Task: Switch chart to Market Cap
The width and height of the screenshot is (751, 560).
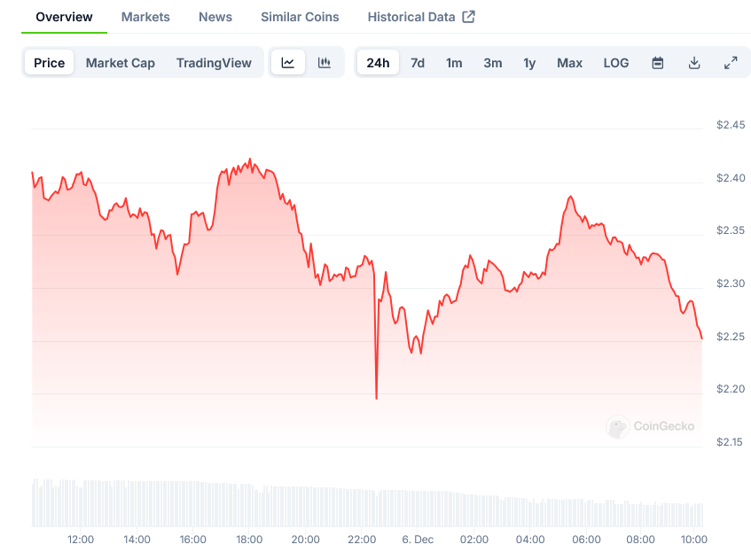Action: [x=121, y=63]
